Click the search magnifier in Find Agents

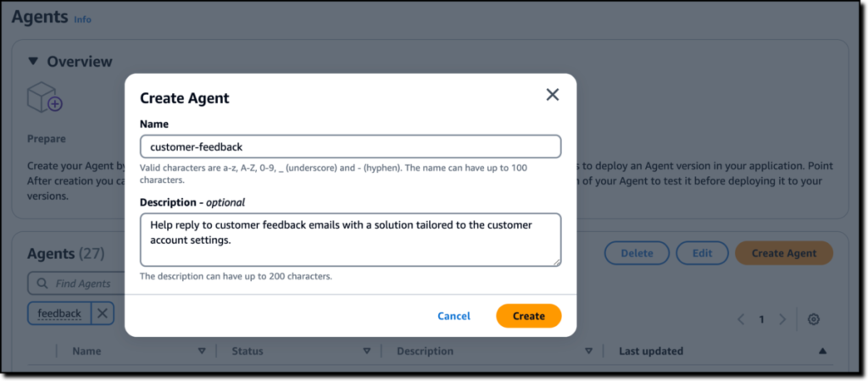(x=42, y=284)
